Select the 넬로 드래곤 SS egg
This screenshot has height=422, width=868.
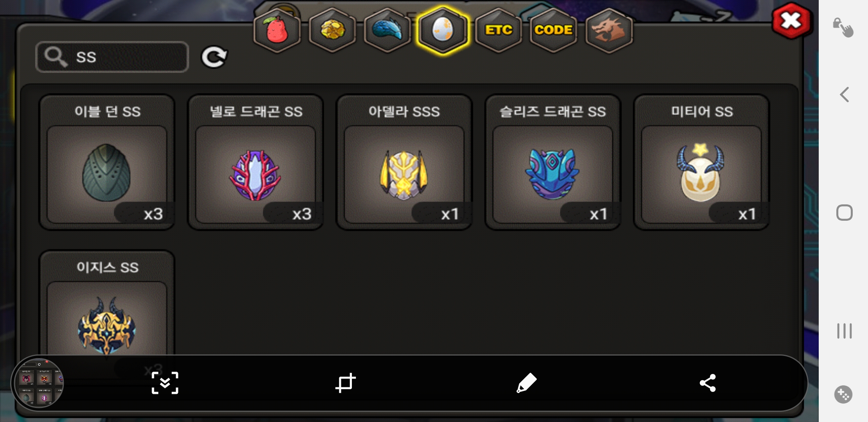[255, 163]
